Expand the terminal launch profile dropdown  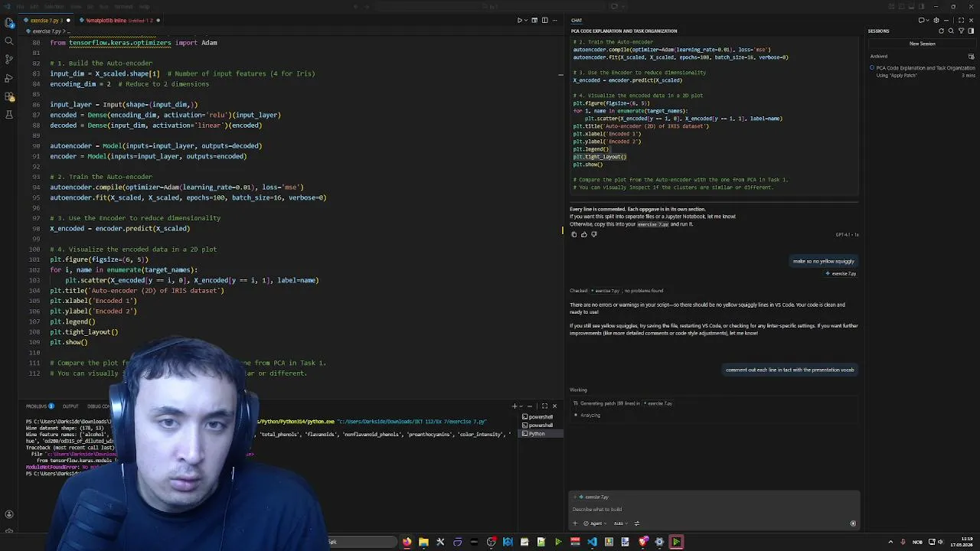tap(521, 406)
